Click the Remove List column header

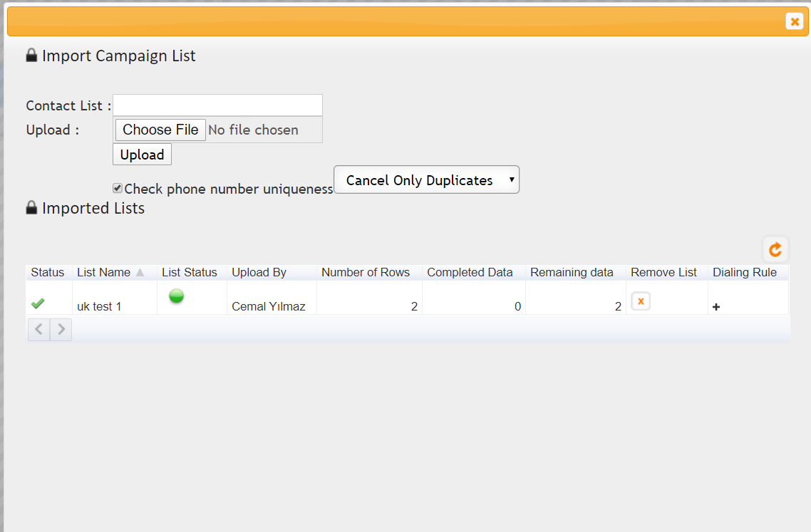(663, 273)
